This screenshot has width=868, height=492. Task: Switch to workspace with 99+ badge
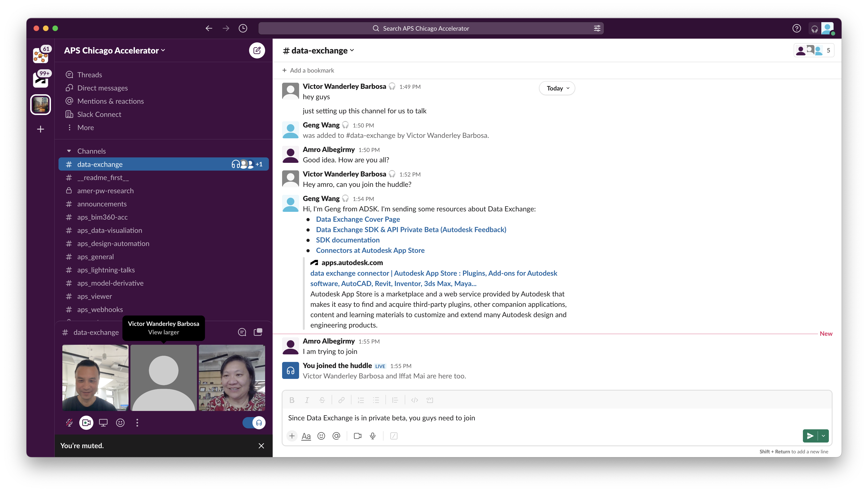click(41, 80)
